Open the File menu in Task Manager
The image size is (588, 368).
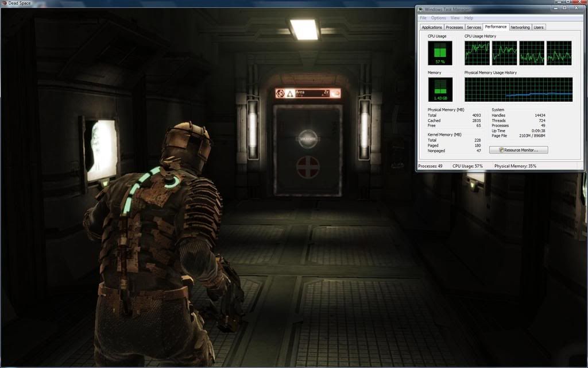tap(423, 18)
